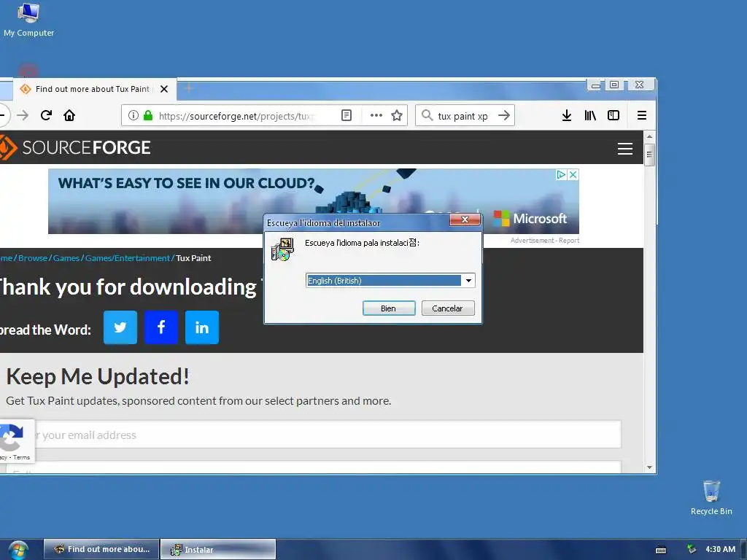The width and height of the screenshot is (747, 560).
Task: Submit the 'tux paint xp' search arrow
Action: (503, 115)
